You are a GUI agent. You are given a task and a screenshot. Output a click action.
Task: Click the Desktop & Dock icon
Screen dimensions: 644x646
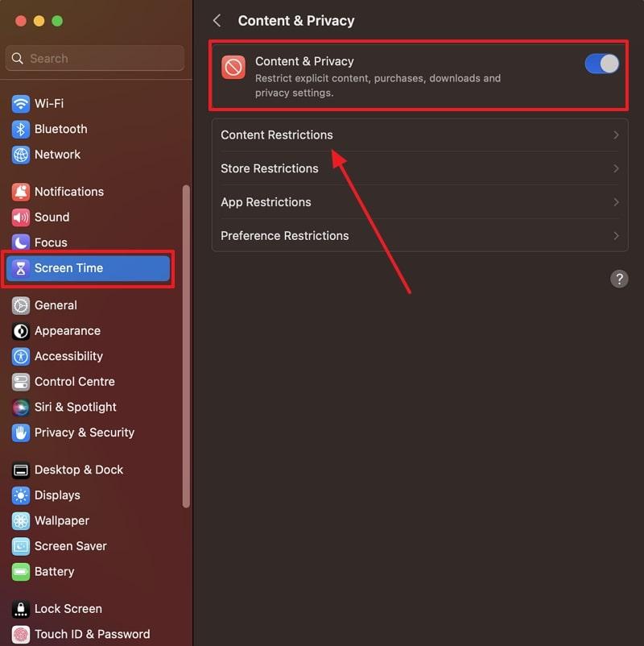[x=21, y=470]
